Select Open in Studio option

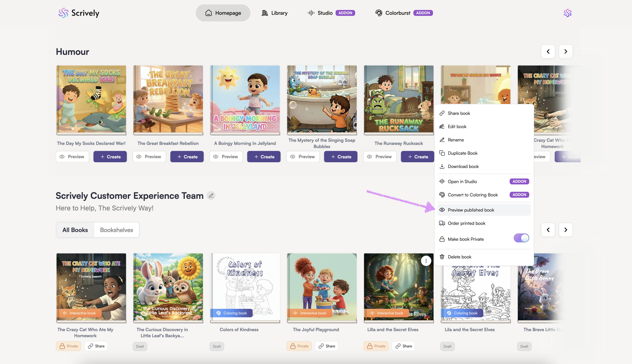point(462,181)
